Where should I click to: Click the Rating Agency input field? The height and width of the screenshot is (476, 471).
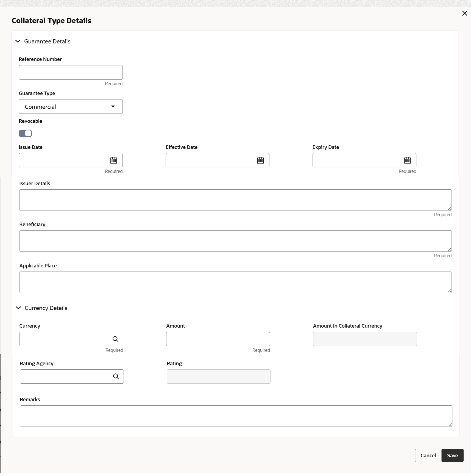[66, 377]
